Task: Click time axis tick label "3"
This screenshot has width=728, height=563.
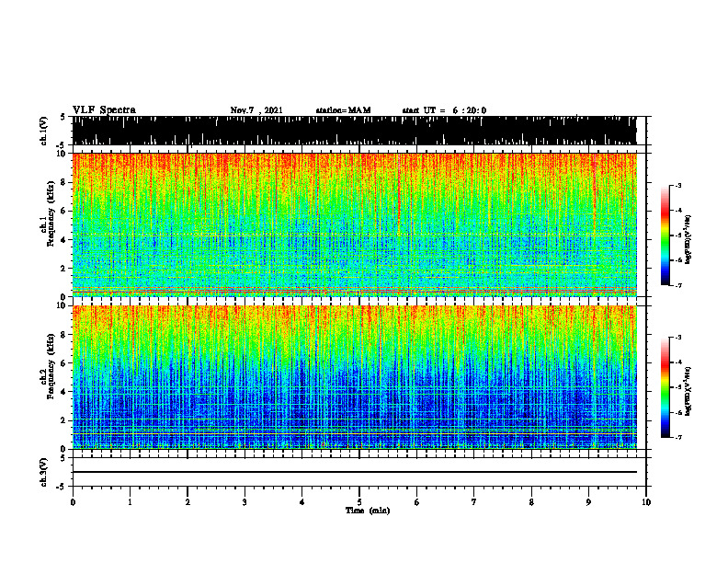Action: pos(245,502)
